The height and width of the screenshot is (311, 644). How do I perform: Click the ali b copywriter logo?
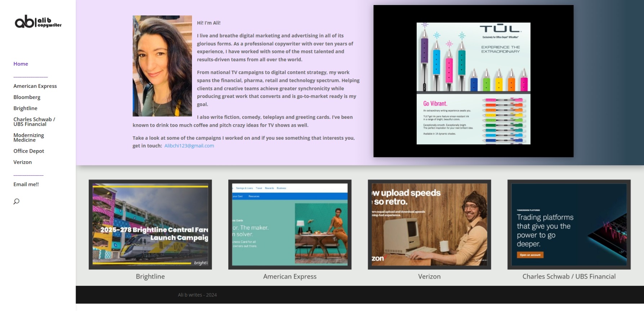click(x=38, y=22)
